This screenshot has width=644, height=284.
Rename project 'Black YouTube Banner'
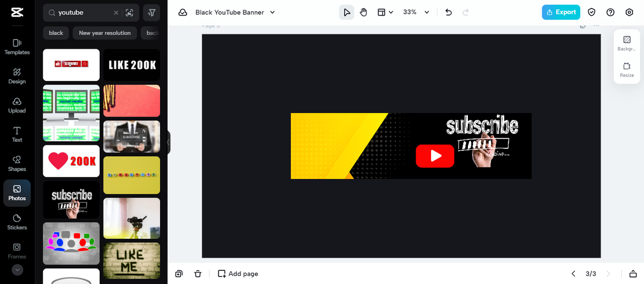[x=229, y=13]
